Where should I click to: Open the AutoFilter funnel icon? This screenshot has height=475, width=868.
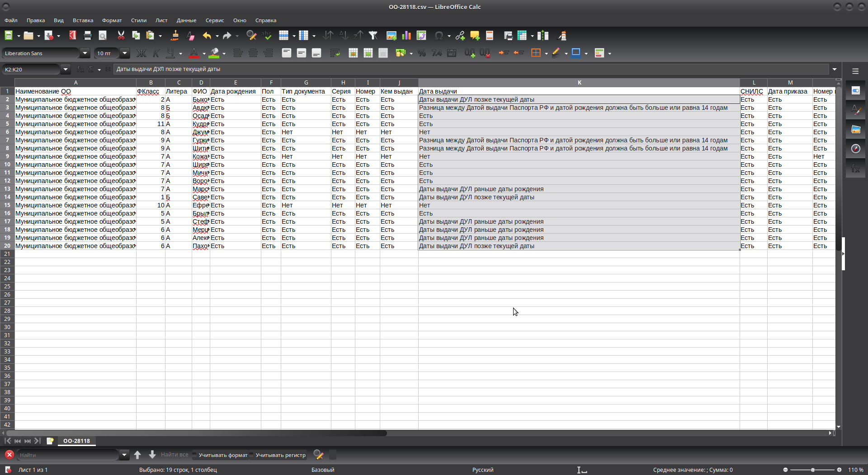point(373,36)
